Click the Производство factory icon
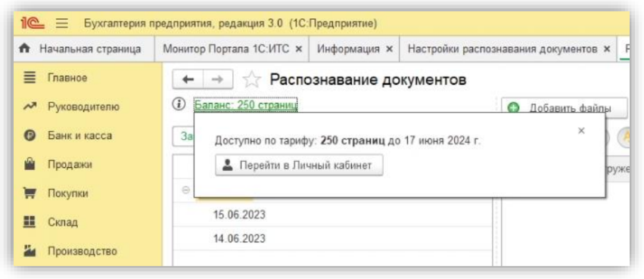644x279 pixels. [30, 251]
